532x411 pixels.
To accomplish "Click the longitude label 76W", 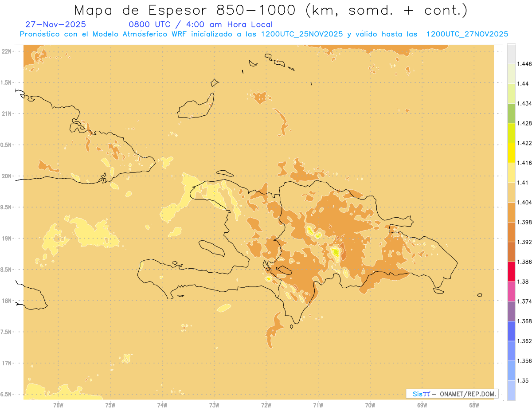I will click(58, 405).
